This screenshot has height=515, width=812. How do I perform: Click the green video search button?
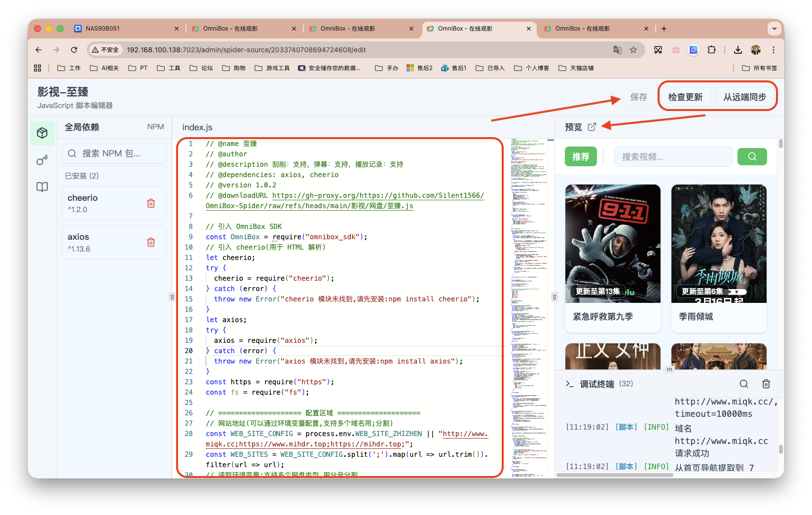tap(752, 156)
